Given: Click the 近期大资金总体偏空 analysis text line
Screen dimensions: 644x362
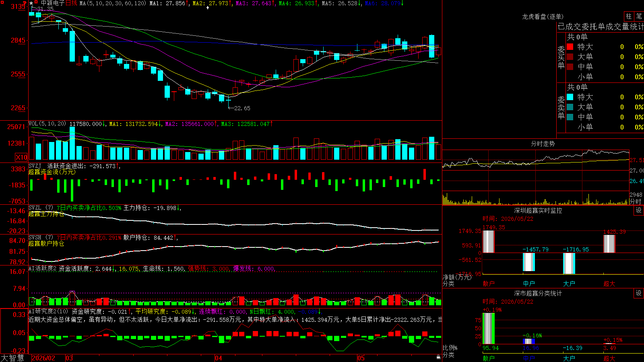Looking at the screenshot, I should pyautogui.click(x=235, y=319).
